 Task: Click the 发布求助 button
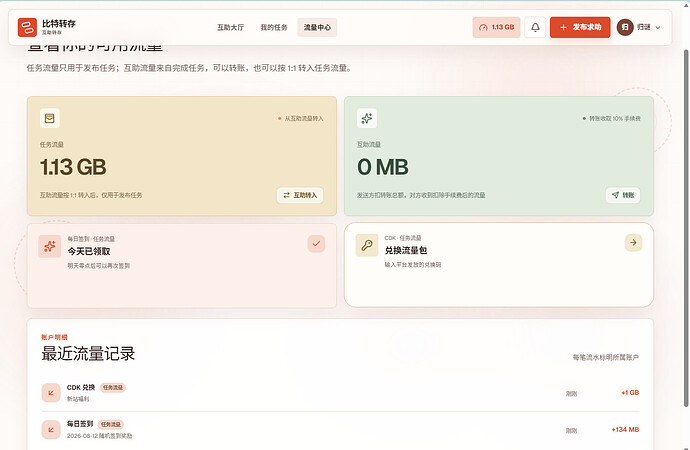coord(580,27)
